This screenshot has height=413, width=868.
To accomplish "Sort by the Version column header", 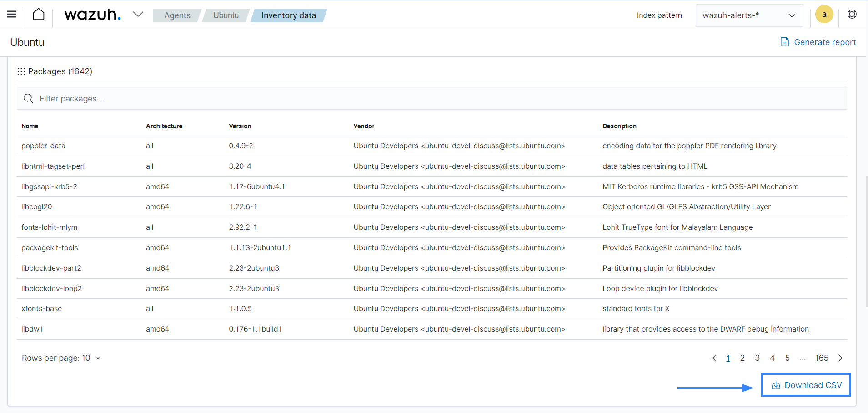I will click(x=240, y=126).
